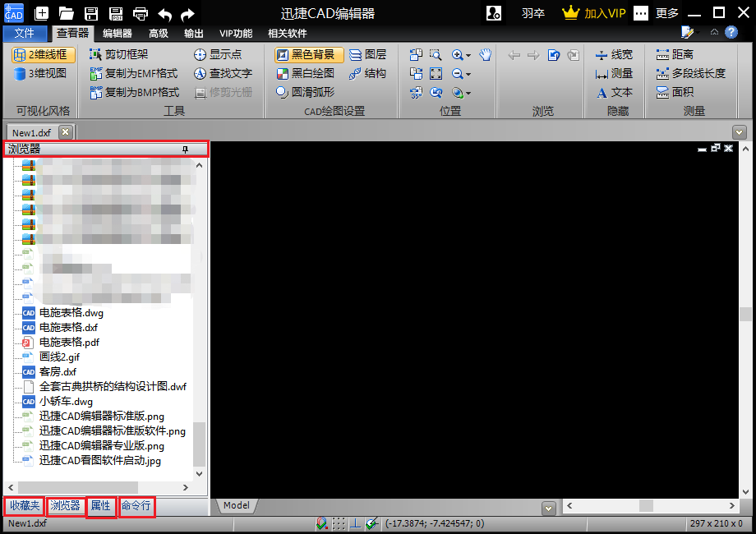Click the browse back arrow

514,55
